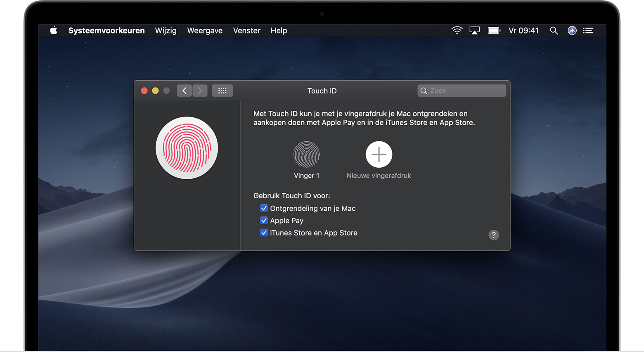The width and height of the screenshot is (644, 352).
Task: Activate Siri from the menu bar icon
Action: [572, 30]
